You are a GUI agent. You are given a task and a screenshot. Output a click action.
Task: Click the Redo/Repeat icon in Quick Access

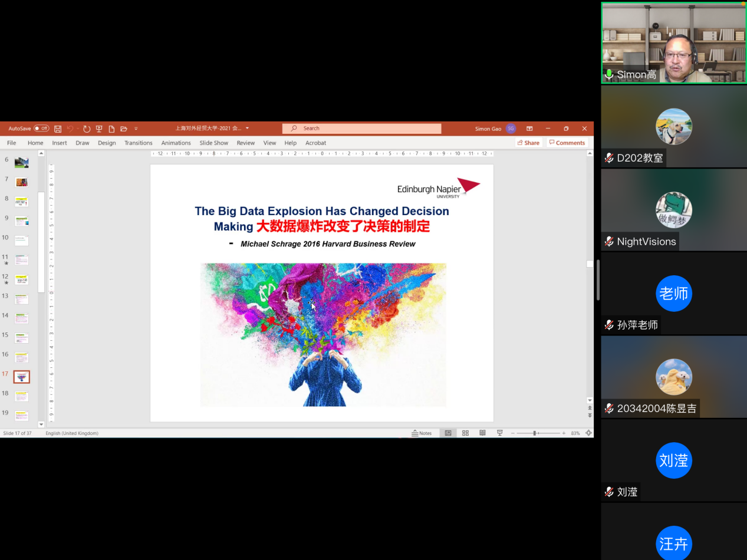[87, 129]
